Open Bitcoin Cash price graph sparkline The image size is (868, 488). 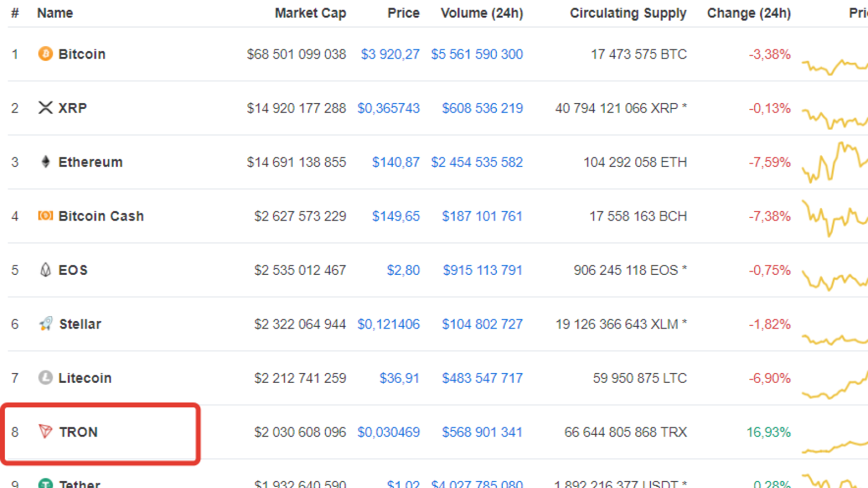click(835, 219)
